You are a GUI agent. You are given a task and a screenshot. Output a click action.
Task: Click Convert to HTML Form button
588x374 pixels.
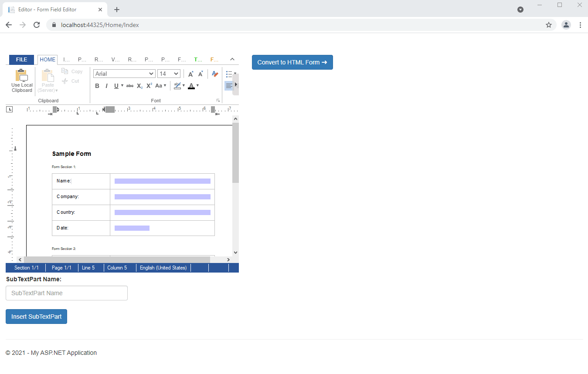[292, 62]
